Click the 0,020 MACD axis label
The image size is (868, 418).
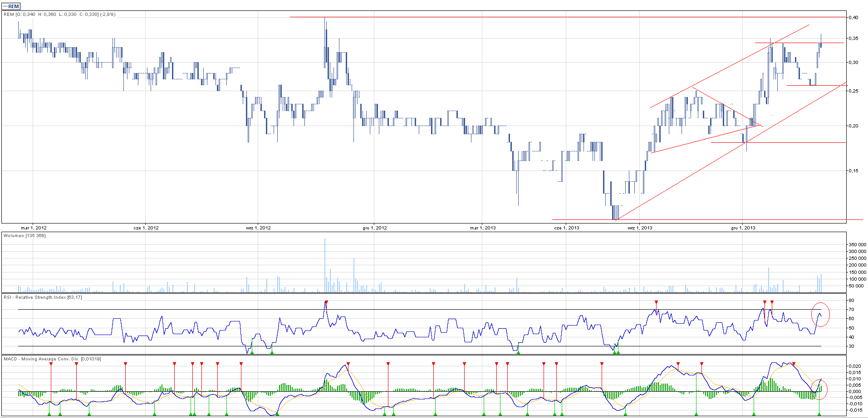[x=854, y=366]
